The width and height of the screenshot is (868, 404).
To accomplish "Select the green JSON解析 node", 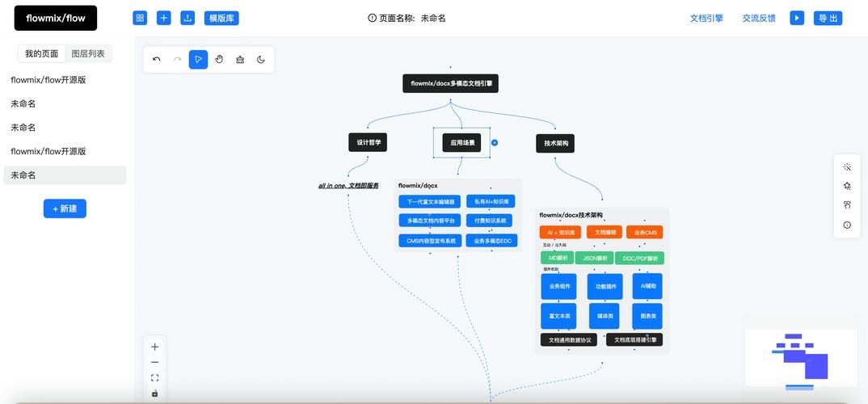I will (595, 258).
